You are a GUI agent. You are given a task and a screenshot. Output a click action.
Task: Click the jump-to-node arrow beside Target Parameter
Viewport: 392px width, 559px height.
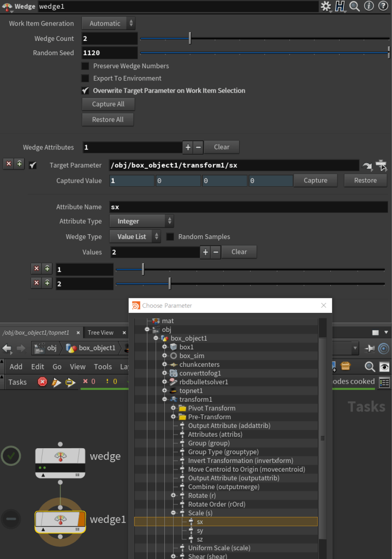(367, 165)
